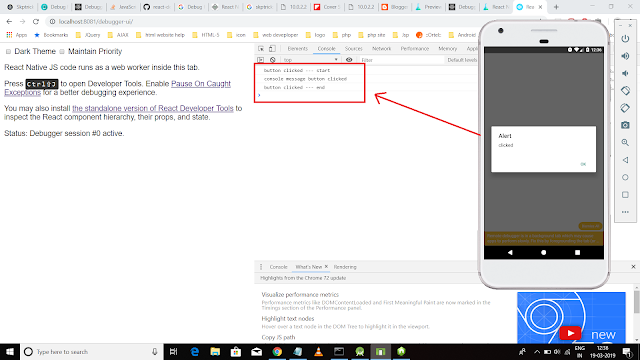640x360 pixels.
Task: Open Chrome from the taskbar
Action: click(x=277, y=351)
